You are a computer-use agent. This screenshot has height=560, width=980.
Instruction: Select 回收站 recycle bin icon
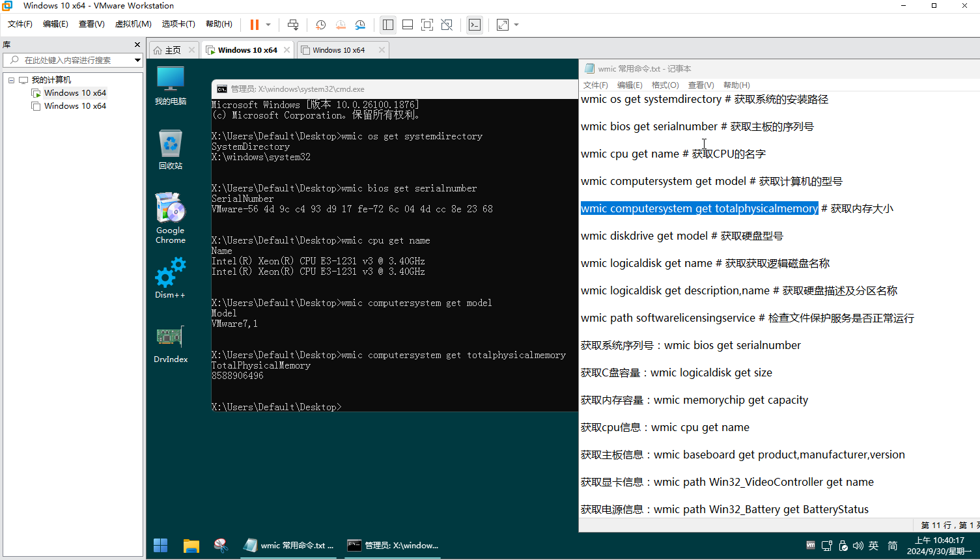pyautogui.click(x=170, y=150)
